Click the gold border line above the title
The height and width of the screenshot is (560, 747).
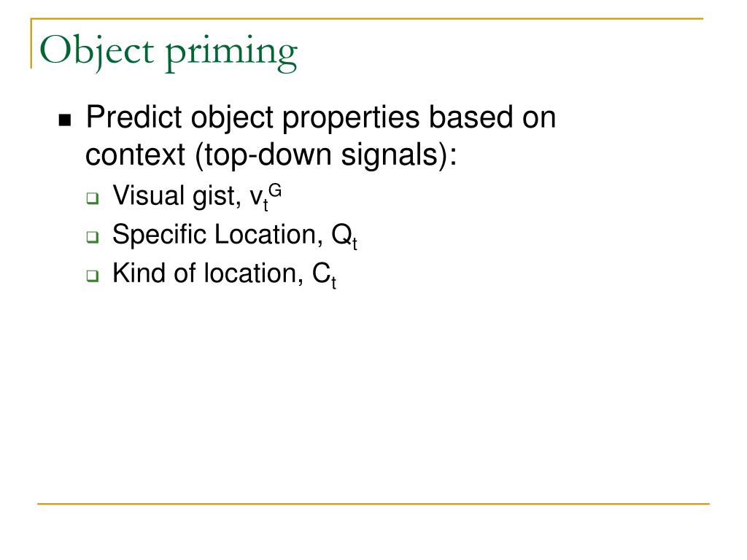click(x=367, y=19)
